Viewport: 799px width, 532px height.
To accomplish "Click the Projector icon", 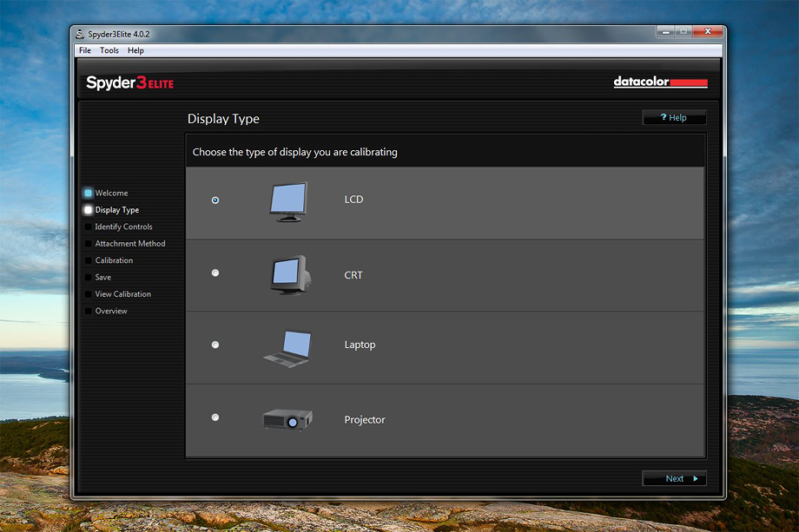I will point(287,420).
